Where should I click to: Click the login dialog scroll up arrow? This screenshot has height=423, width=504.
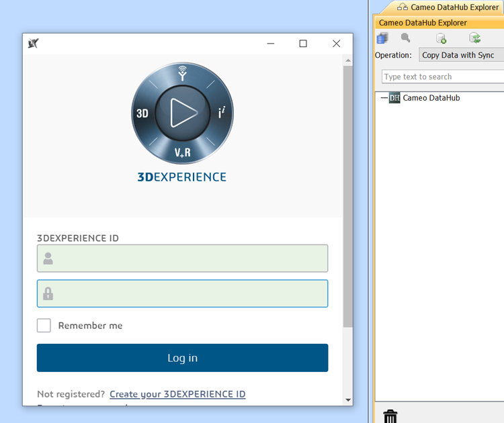348,60
